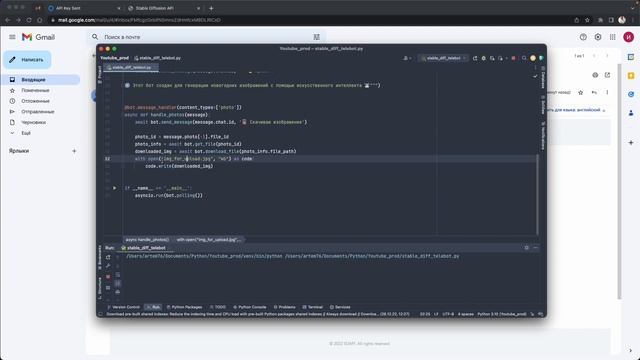Select stable_diff_telebot tab in Run panel
This screenshot has width=640, height=360.
tap(143, 248)
